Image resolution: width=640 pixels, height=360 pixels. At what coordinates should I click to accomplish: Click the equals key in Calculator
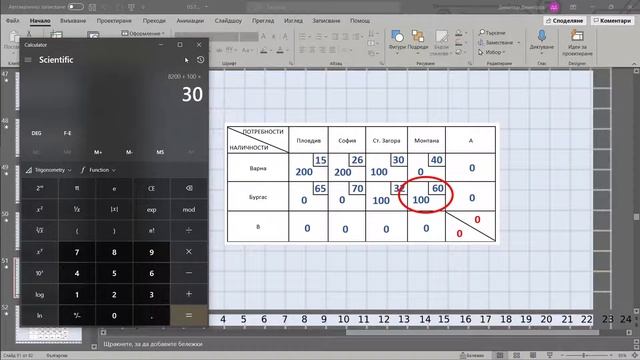coord(189,315)
